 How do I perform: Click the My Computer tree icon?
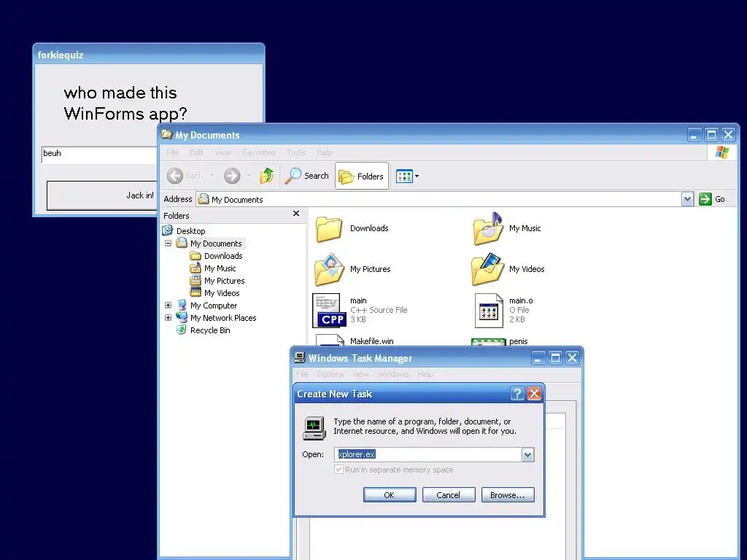click(182, 306)
